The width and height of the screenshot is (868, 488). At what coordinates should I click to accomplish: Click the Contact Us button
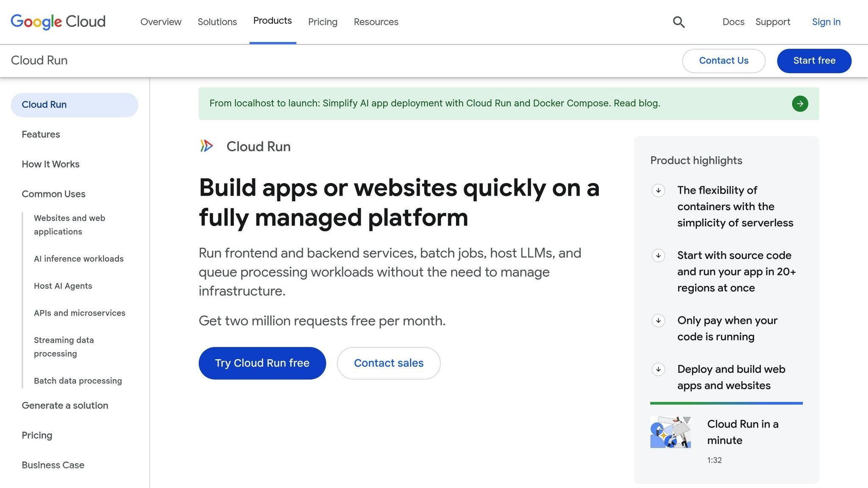723,61
